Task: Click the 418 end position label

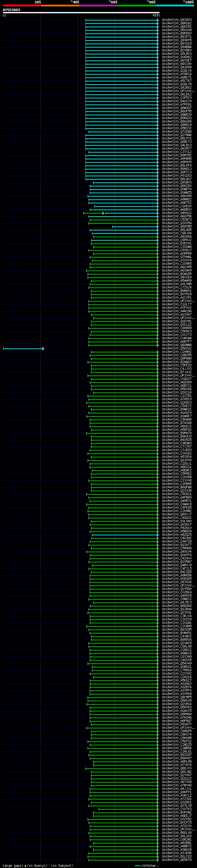Action: [155, 15]
